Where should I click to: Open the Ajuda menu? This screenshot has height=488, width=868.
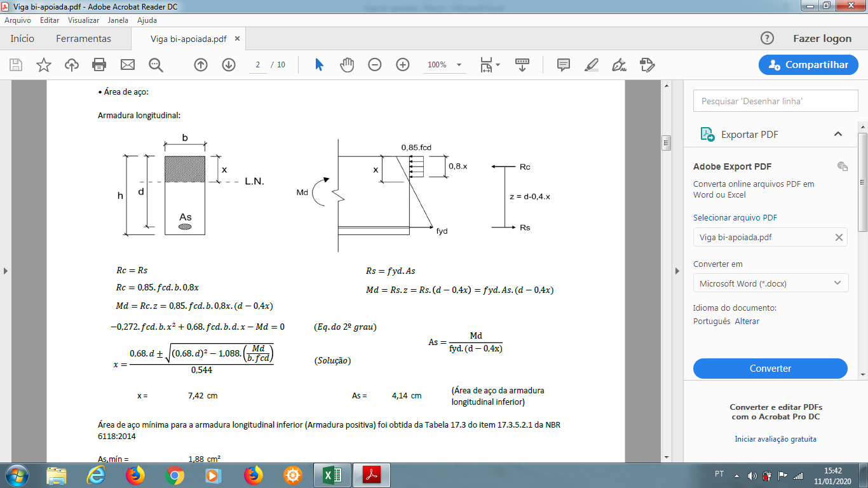click(147, 20)
